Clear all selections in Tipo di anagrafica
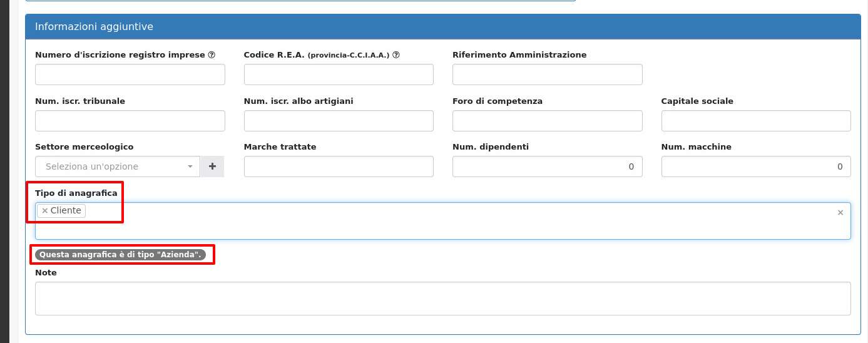 (840, 213)
